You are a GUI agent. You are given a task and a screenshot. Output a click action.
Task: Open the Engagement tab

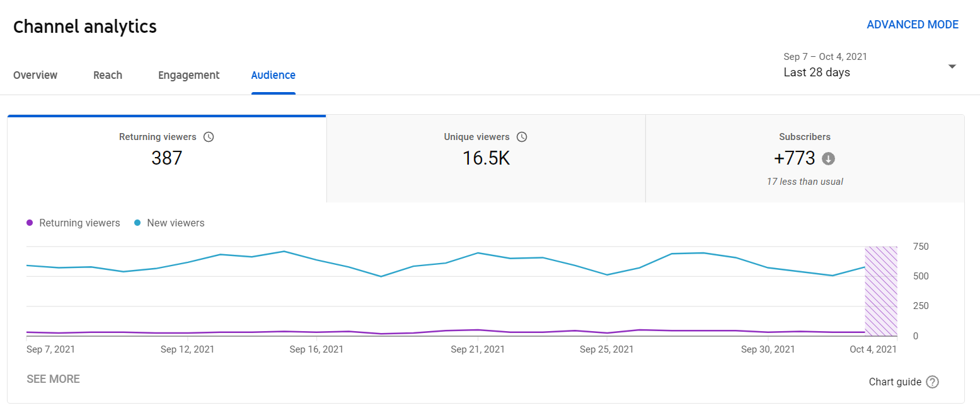point(188,75)
